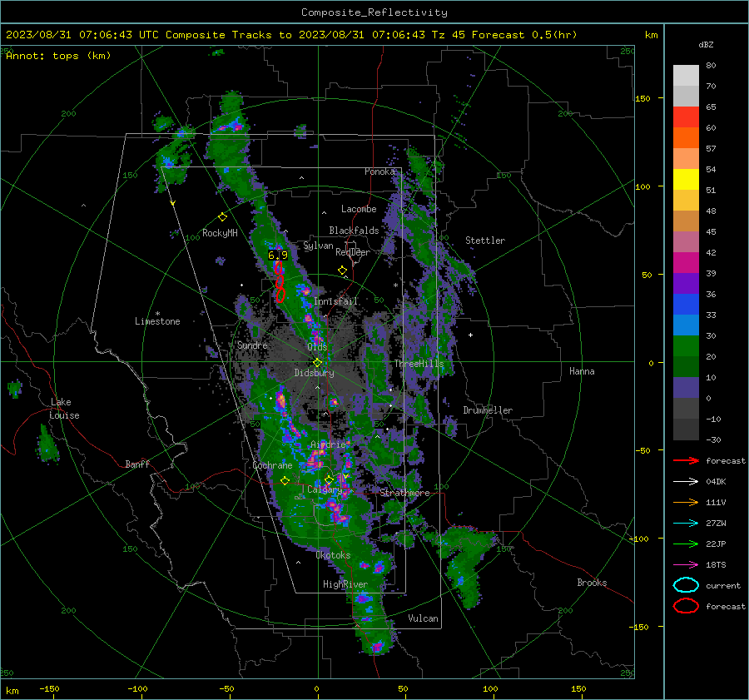This screenshot has width=749, height=700.
Task: Click the Strathmore city label
Action: point(404,493)
